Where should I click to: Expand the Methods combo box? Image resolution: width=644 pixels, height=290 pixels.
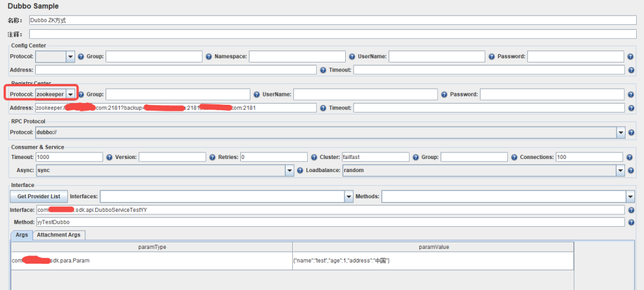(631, 197)
